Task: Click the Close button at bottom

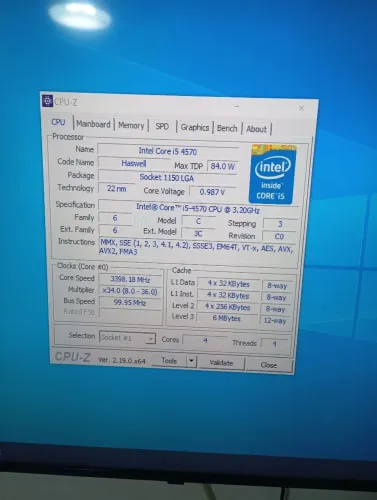Action: (x=269, y=365)
